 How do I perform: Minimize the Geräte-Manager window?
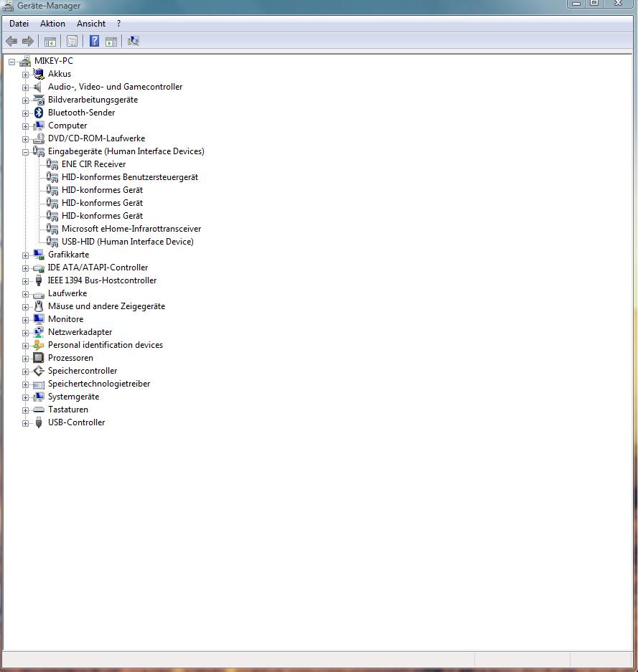[x=576, y=4]
